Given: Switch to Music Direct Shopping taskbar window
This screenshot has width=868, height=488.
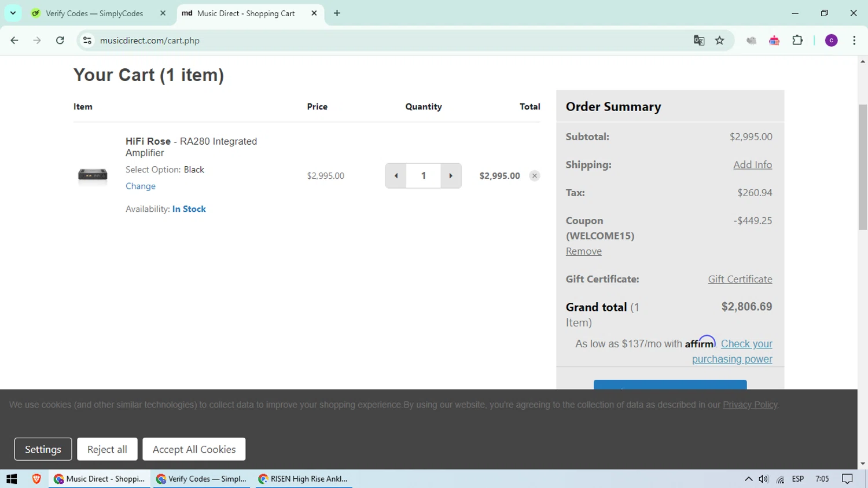Looking at the screenshot, I should click(x=100, y=479).
